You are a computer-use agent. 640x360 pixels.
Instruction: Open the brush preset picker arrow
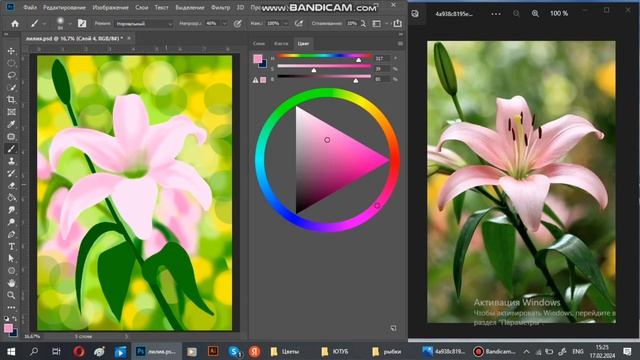(x=69, y=24)
